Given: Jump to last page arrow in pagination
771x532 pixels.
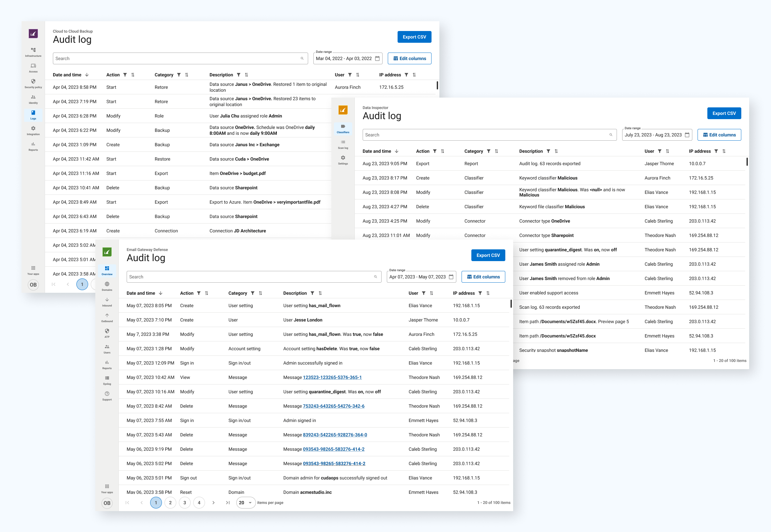Looking at the screenshot, I should [x=228, y=502].
